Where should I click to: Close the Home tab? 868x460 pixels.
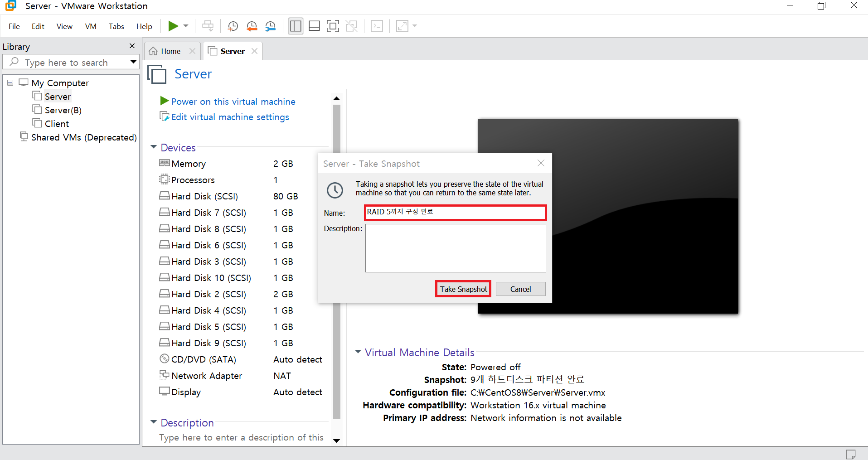(192, 51)
